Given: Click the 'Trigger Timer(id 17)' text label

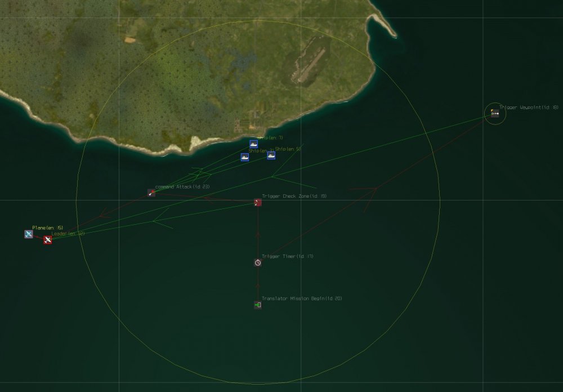Looking at the screenshot, I should pos(288,256).
